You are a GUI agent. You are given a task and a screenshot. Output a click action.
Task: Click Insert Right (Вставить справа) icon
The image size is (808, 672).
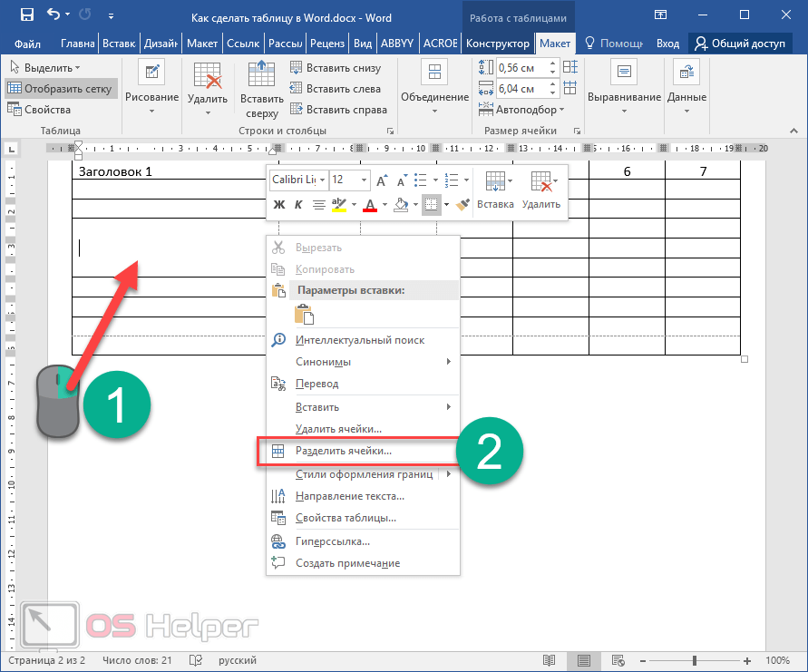tap(297, 110)
